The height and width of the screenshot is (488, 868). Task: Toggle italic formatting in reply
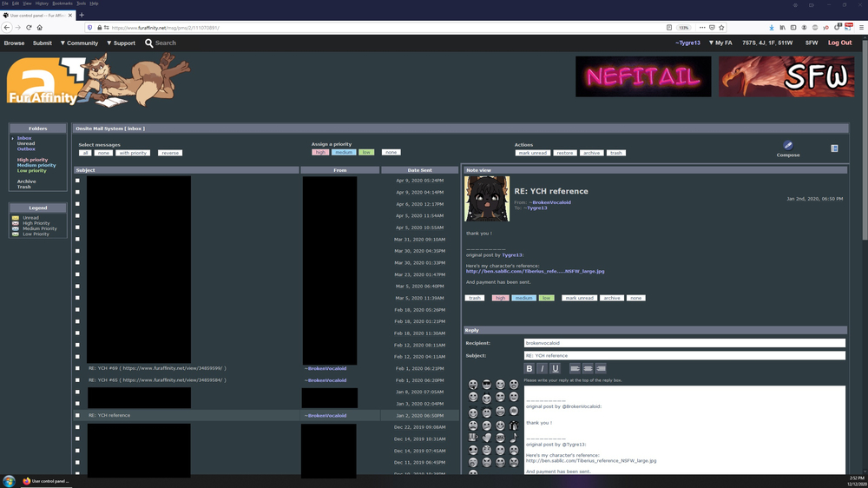pos(542,368)
